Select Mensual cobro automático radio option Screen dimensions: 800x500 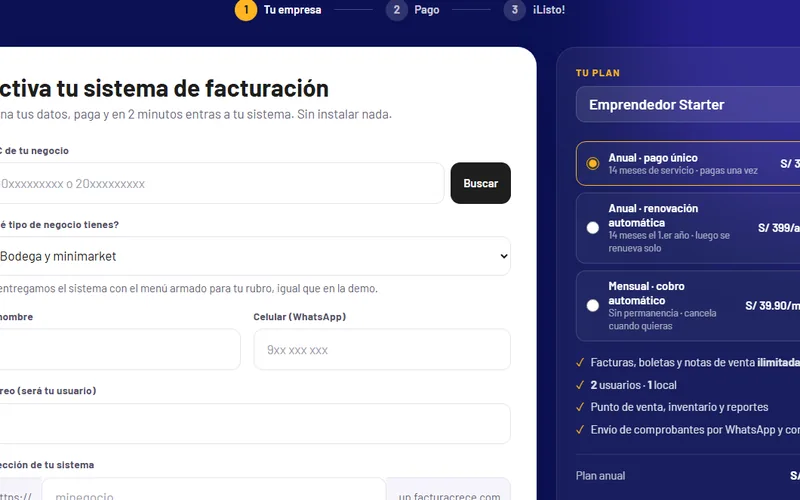click(x=592, y=306)
